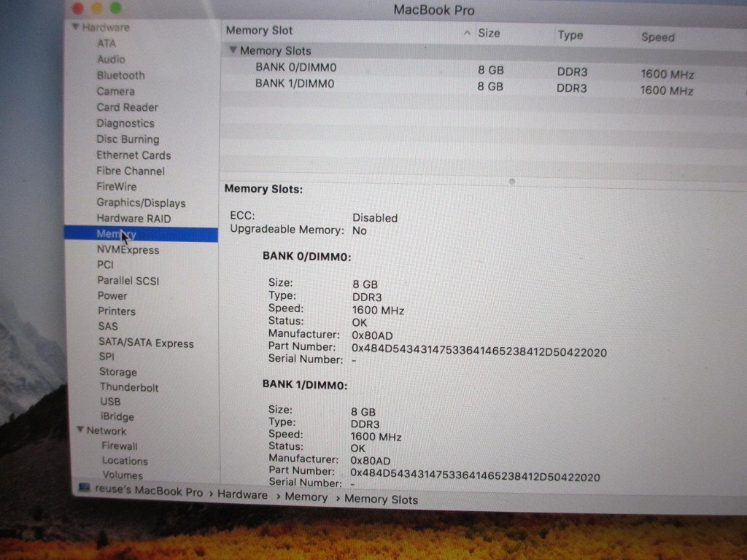Select ATA in the sidebar
747x560 pixels.
(x=107, y=43)
